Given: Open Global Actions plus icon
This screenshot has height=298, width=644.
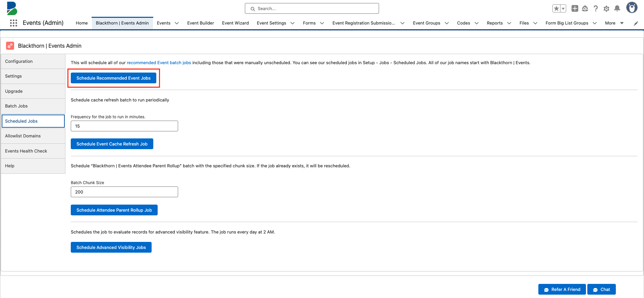Looking at the screenshot, I should click(x=575, y=8).
